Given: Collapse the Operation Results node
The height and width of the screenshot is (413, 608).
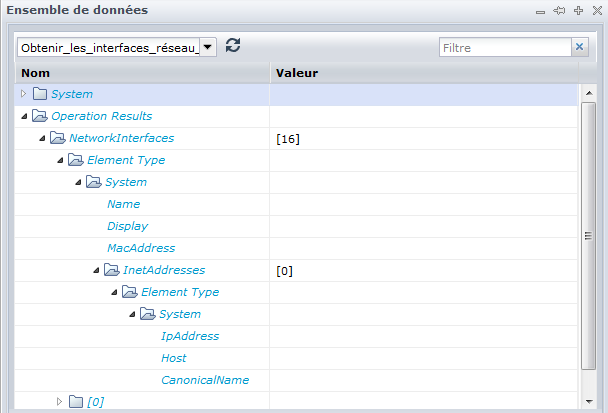Looking at the screenshot, I should point(24,116).
